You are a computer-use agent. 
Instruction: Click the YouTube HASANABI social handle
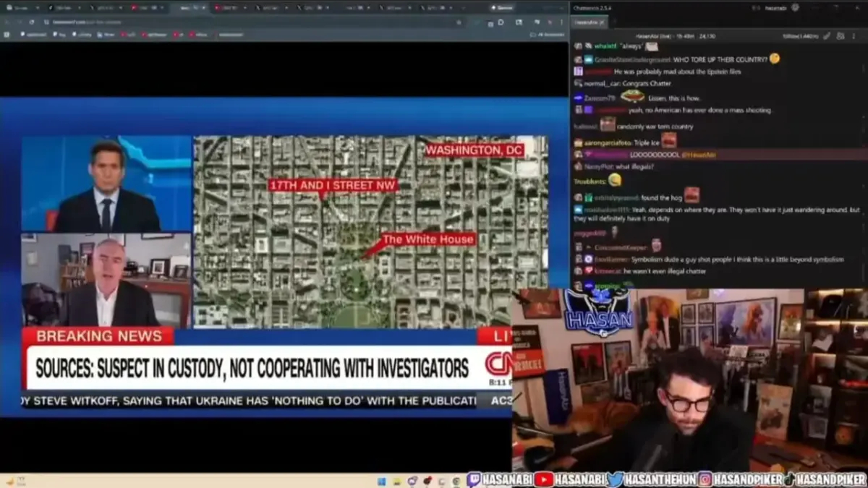click(571, 479)
